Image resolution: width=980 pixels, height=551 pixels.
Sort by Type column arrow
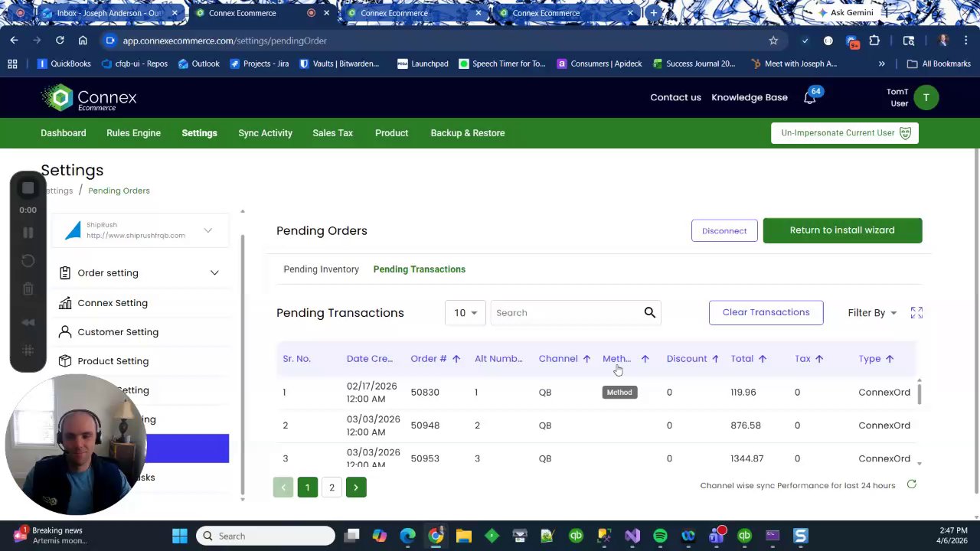coord(889,359)
